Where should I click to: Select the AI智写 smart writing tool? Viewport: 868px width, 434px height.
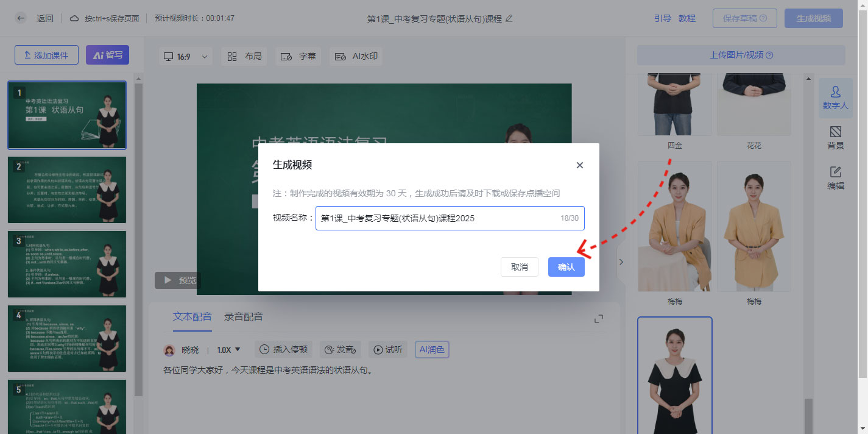pyautogui.click(x=107, y=54)
